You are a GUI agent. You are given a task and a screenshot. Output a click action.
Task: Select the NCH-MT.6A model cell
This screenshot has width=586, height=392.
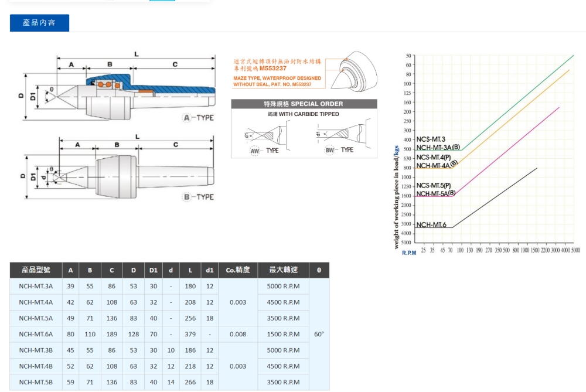[x=36, y=335]
